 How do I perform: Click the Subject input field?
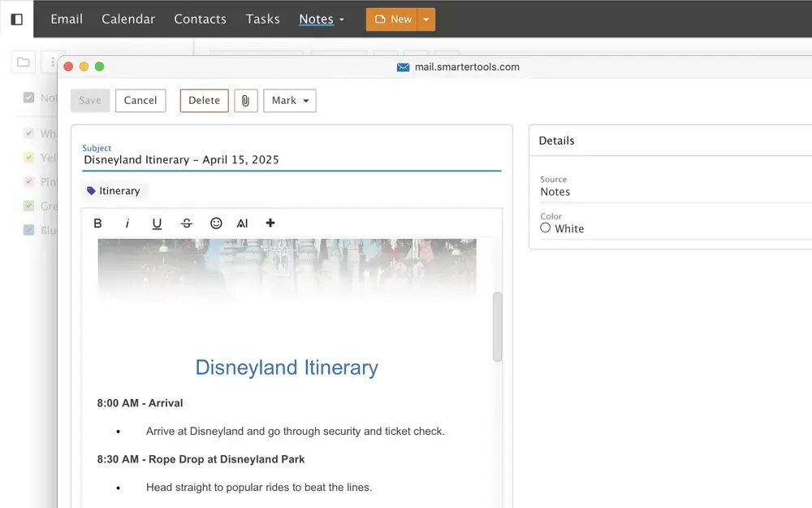pos(291,160)
